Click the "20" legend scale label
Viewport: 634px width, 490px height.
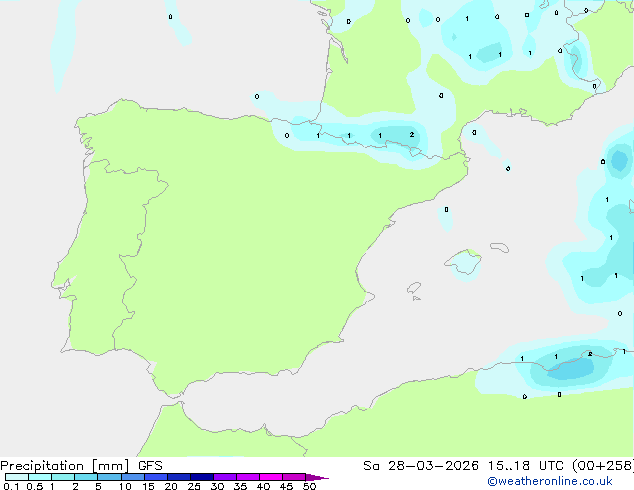[x=171, y=486]
